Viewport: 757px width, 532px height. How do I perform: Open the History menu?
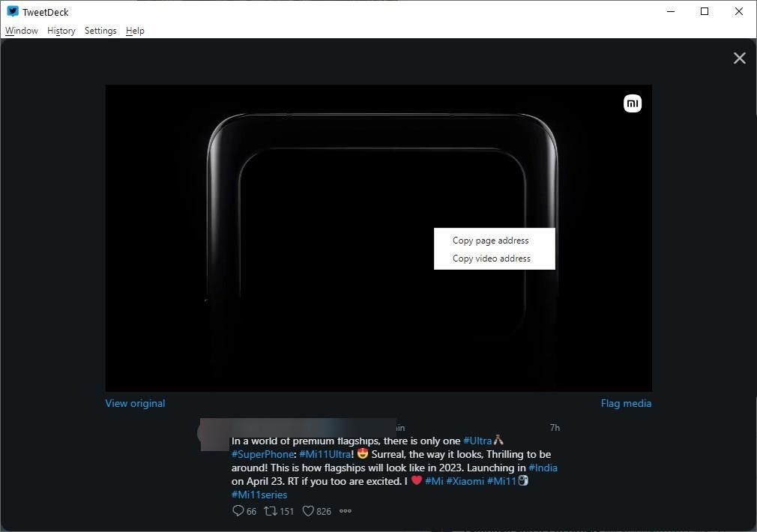click(x=61, y=31)
